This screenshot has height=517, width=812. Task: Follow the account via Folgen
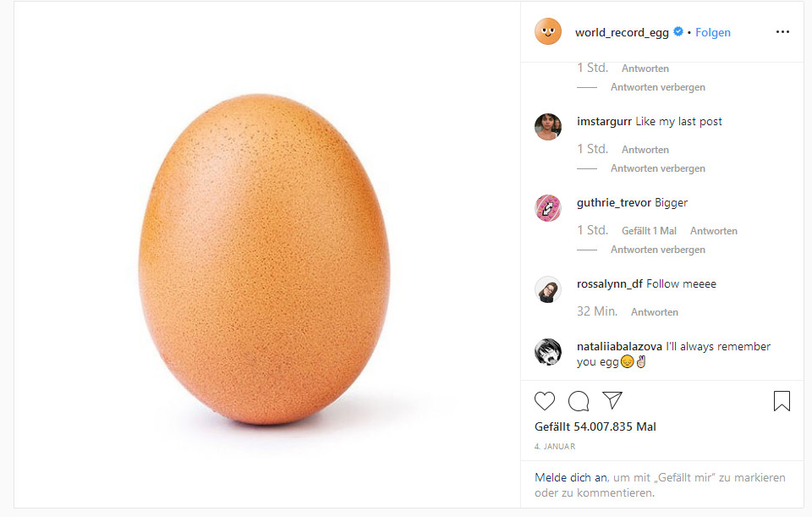(713, 32)
